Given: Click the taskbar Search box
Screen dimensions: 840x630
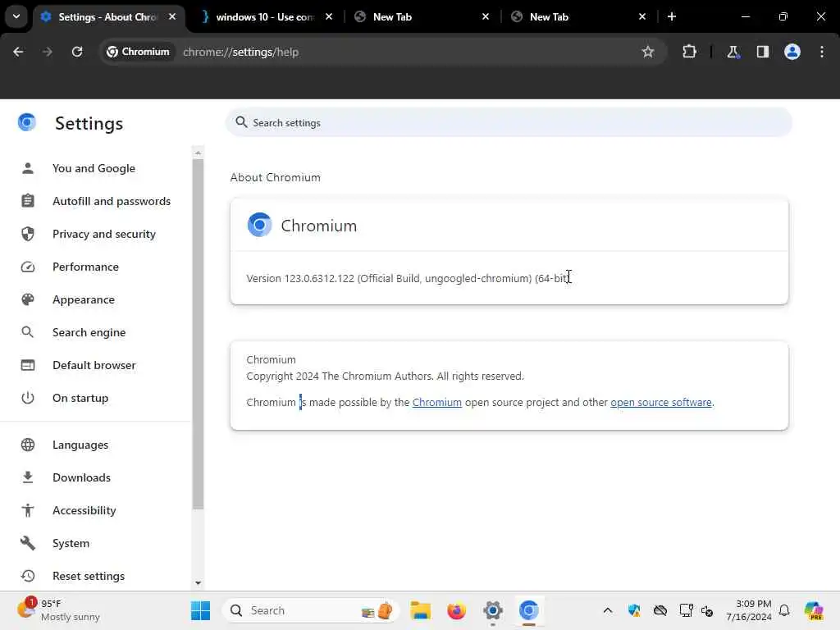Looking at the screenshot, I should (x=311, y=610).
